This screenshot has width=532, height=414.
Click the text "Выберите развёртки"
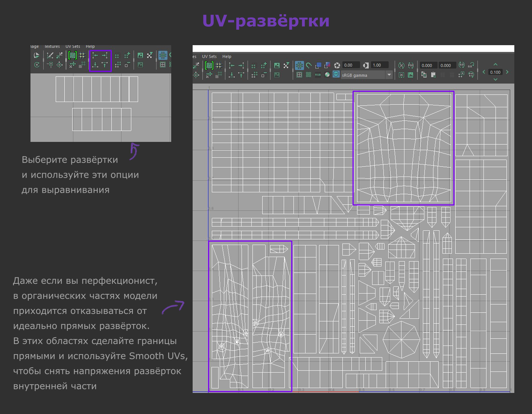70,160
